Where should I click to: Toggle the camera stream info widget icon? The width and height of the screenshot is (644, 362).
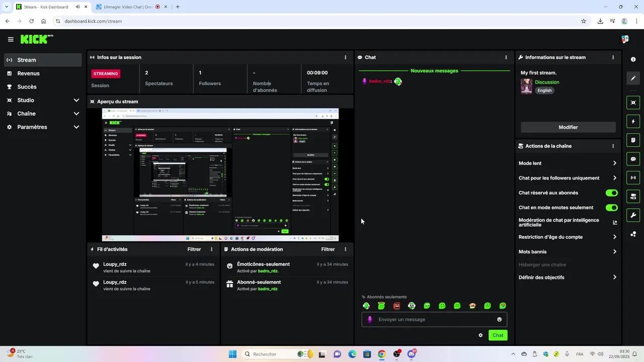[633, 196]
